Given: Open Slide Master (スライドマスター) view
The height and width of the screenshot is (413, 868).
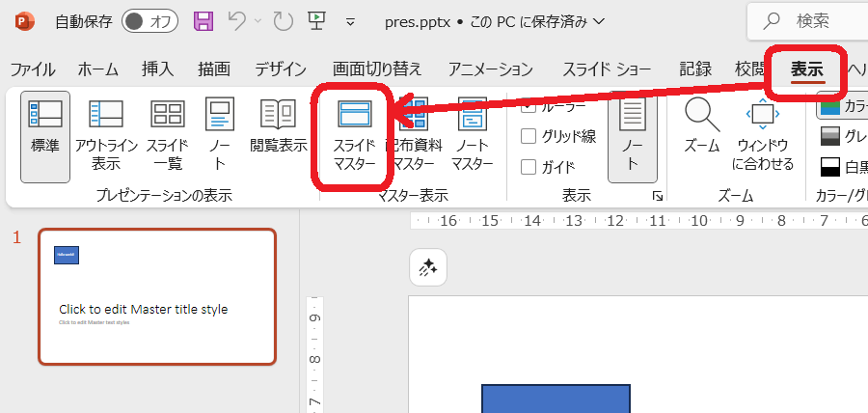Looking at the screenshot, I should (354, 135).
